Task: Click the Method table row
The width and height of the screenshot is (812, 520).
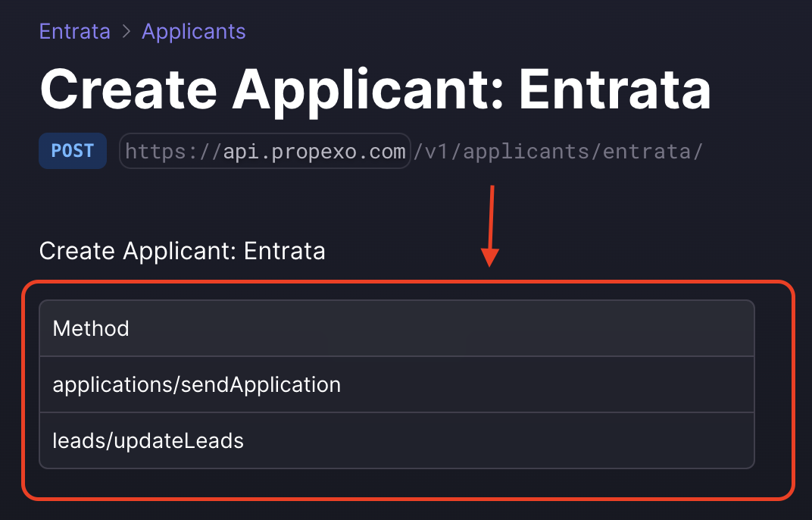Action: point(396,328)
